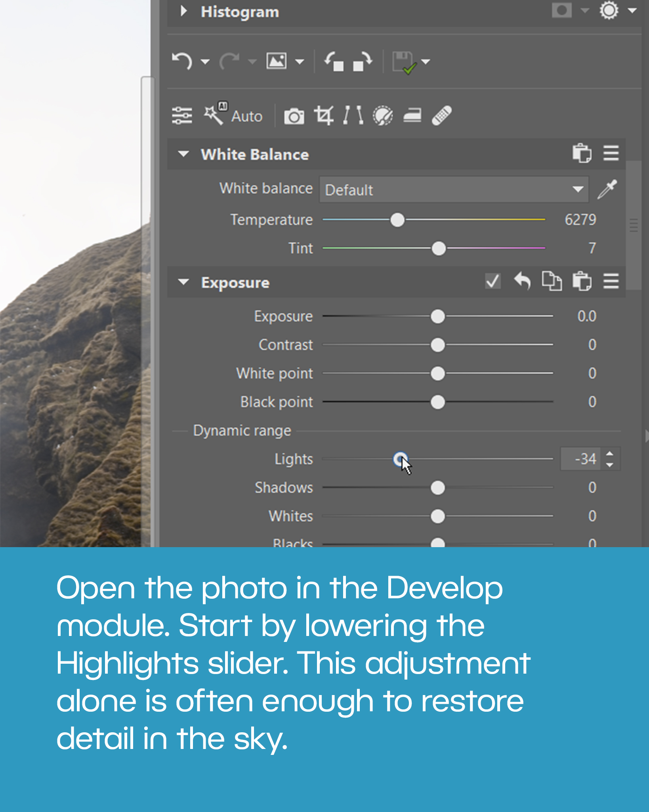Collapse the Exposure section
Screen dimensions: 649x812
pos(183,282)
